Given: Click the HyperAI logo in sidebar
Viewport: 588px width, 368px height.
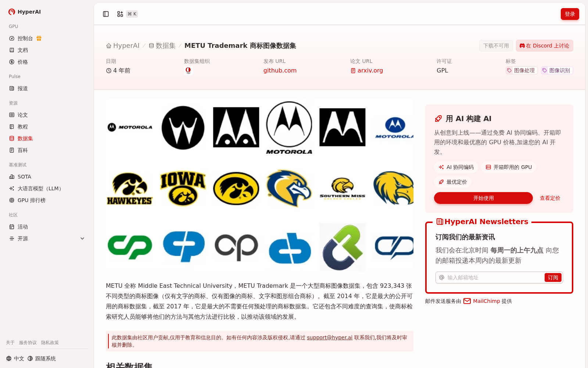Looking at the screenshot, I should [x=24, y=12].
